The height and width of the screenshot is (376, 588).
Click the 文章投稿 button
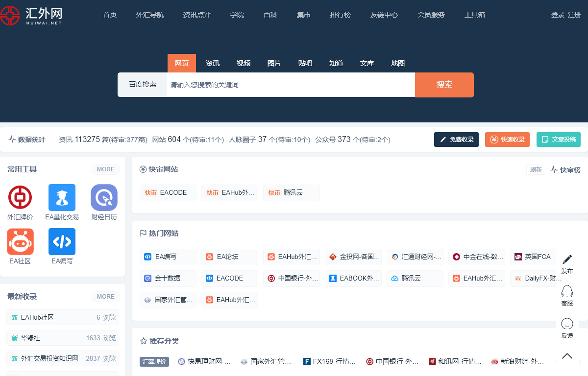[x=559, y=140]
